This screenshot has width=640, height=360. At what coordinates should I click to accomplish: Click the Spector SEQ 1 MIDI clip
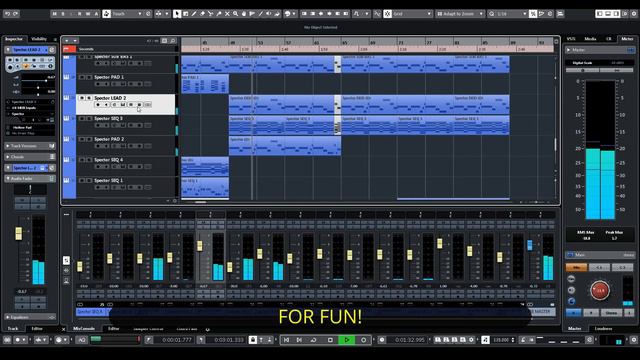[205, 187]
